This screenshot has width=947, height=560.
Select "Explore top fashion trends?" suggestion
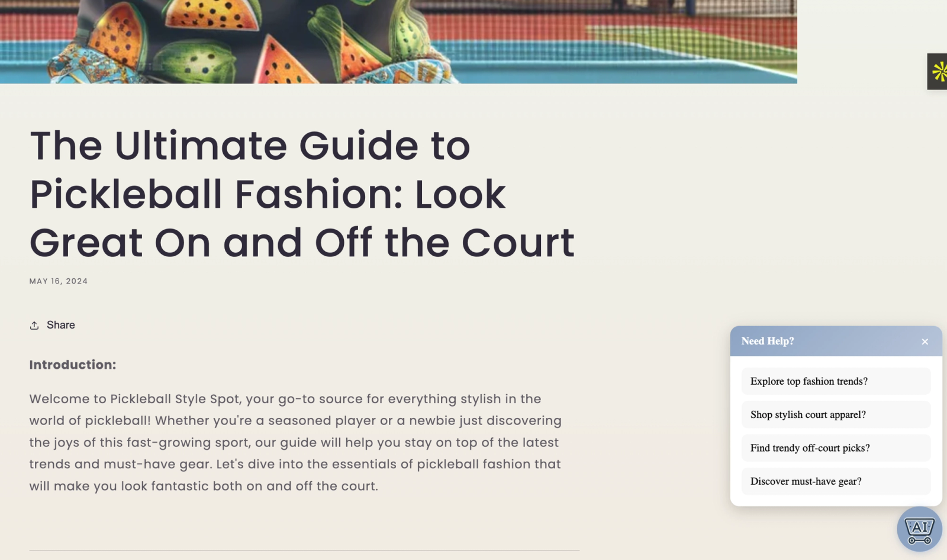click(x=836, y=381)
